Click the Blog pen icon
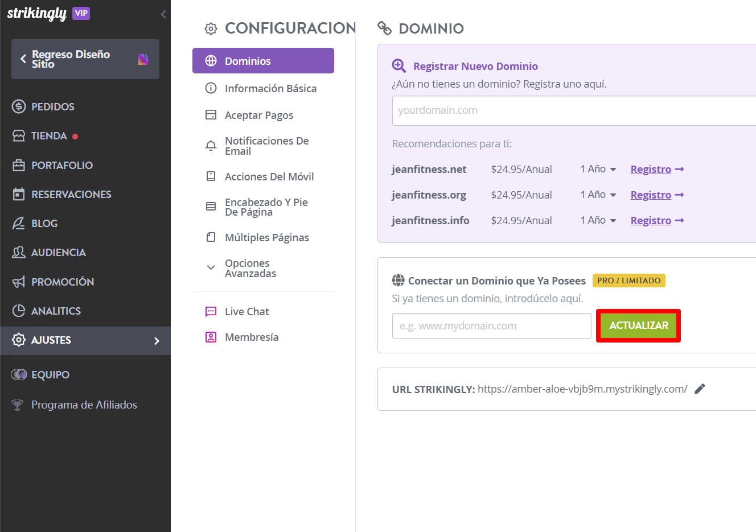 [19, 223]
